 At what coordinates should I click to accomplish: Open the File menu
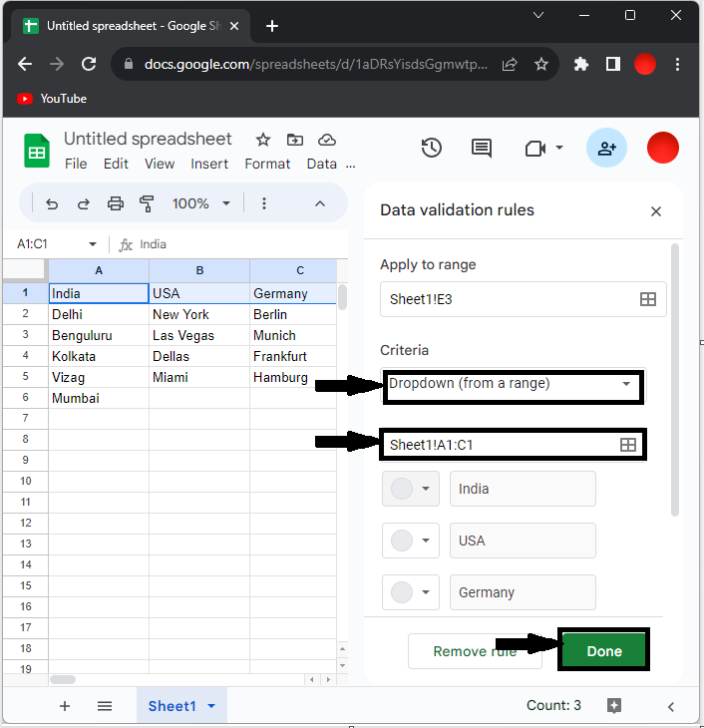(76, 164)
